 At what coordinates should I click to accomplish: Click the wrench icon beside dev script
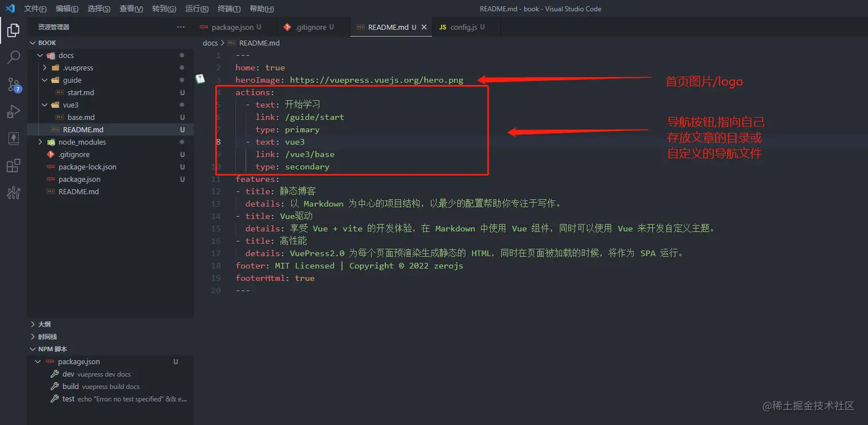[55, 374]
